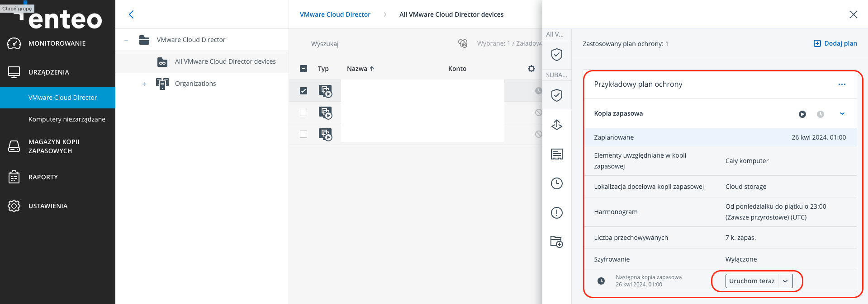Click the saved search filter icon
Image resolution: width=868 pixels, height=304 pixels.
click(463, 43)
